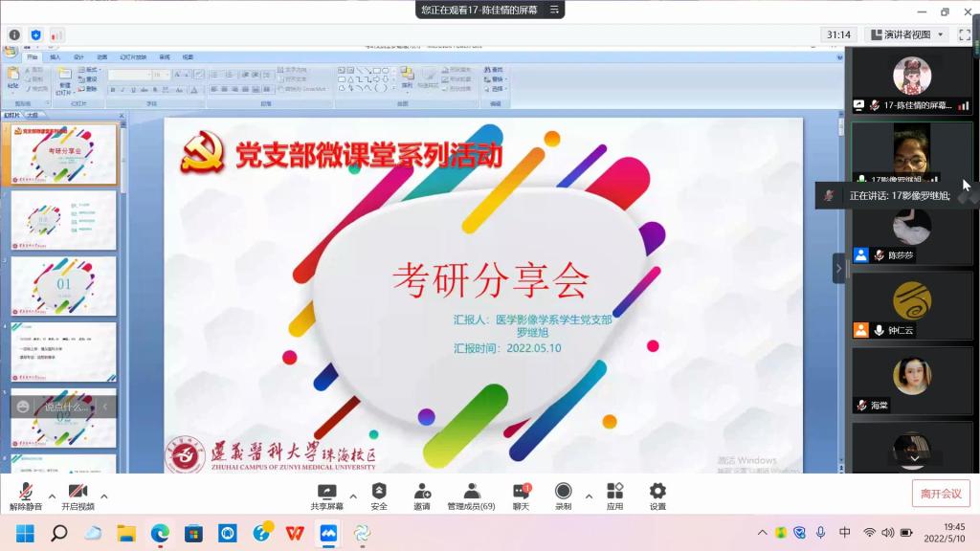Click the PowerPoint slide pane vertical scrollbar

point(123,294)
